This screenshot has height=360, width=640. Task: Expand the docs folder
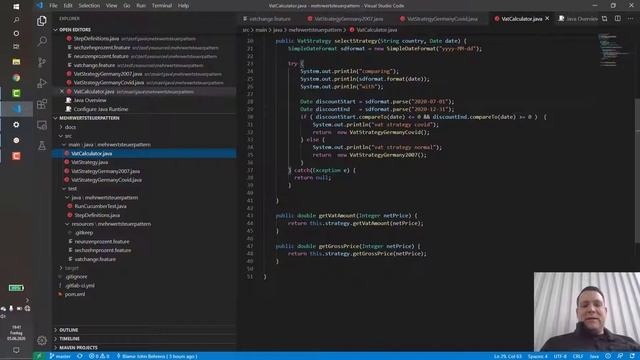coord(70,127)
